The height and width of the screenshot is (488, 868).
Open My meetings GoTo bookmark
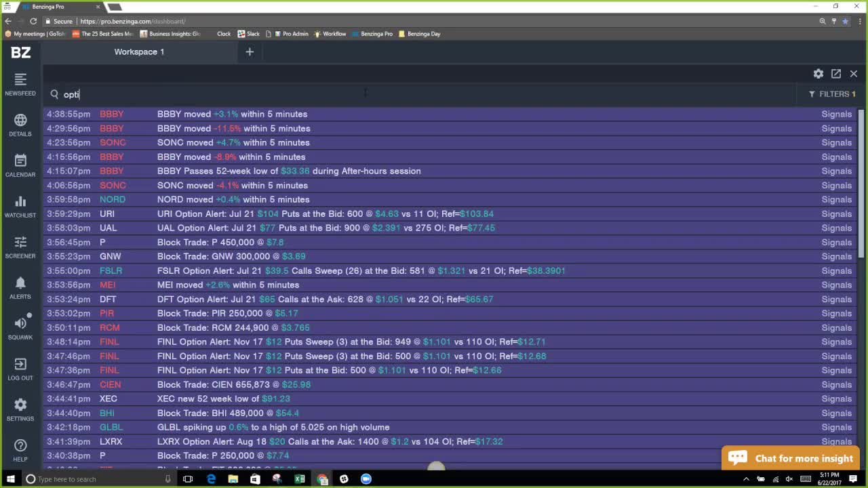pos(35,34)
